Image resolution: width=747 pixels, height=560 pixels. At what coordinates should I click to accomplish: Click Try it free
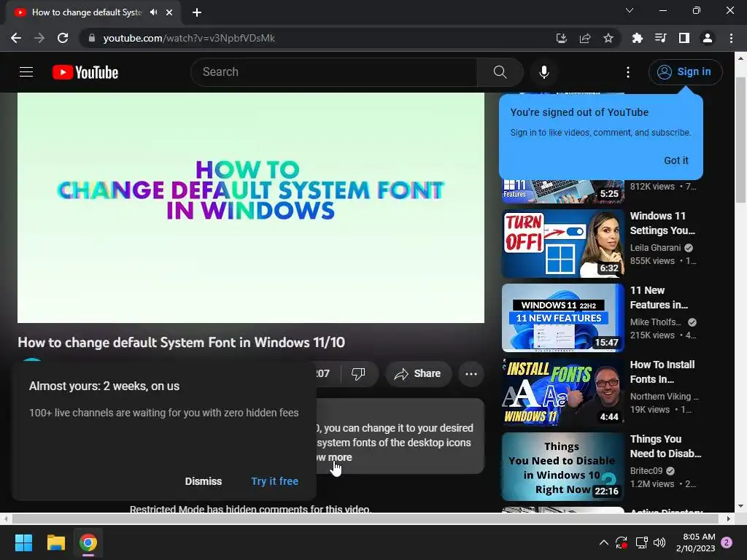pos(275,481)
